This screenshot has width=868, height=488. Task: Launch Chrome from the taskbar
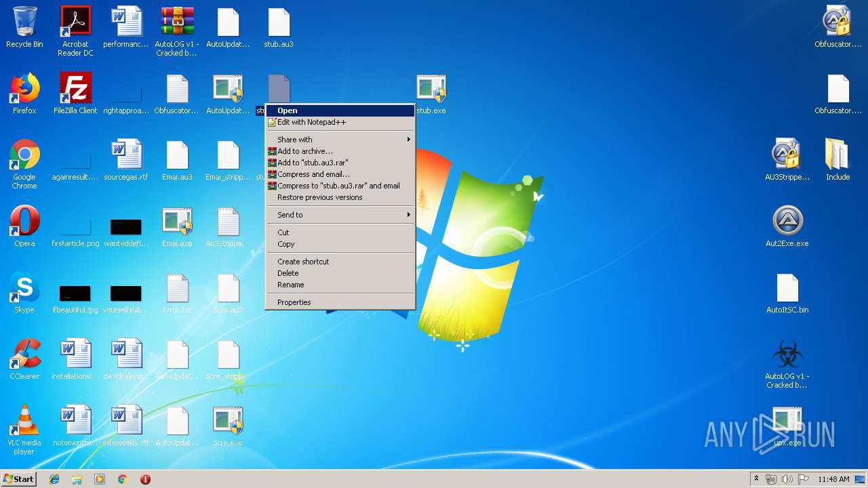pos(123,479)
